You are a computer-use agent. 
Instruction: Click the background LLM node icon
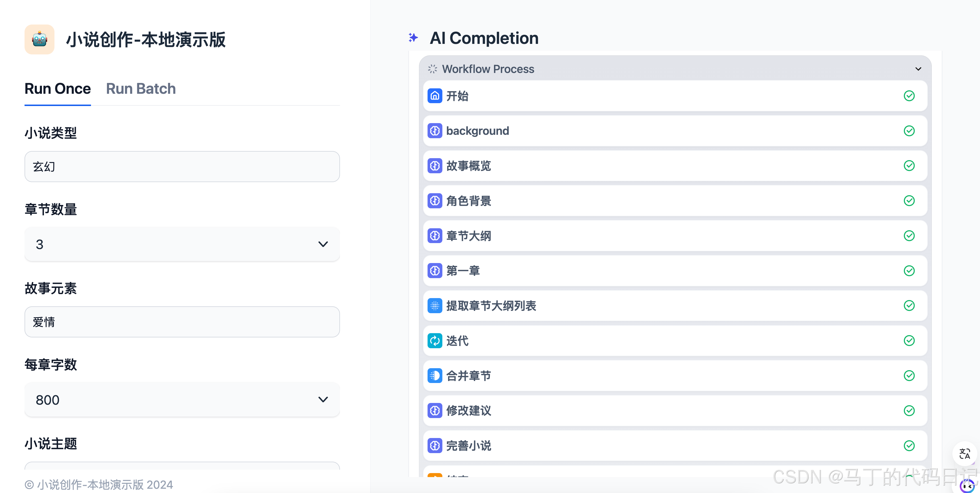[434, 131]
